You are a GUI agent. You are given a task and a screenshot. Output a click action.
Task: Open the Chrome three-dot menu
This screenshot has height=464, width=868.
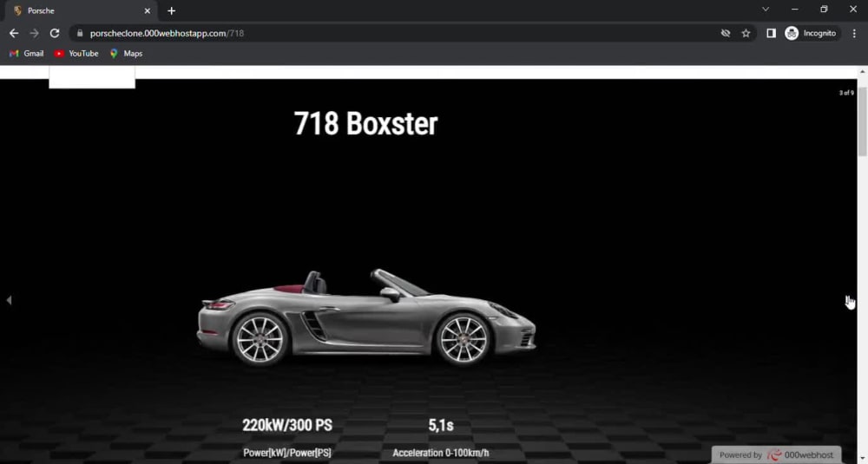pyautogui.click(x=854, y=33)
